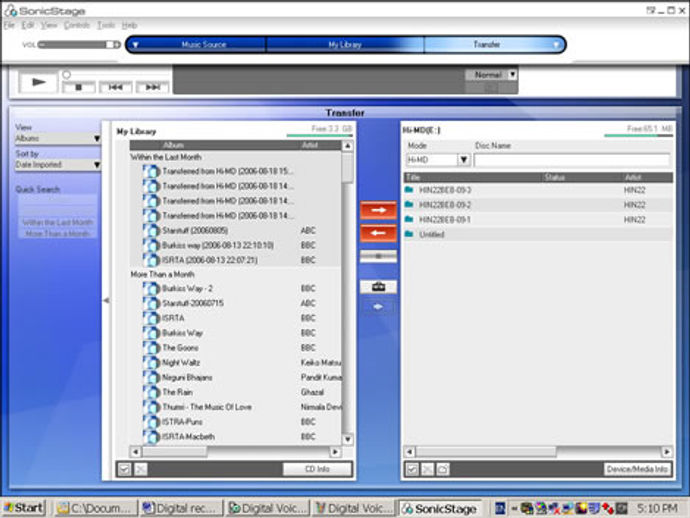
Task: Select album Starstuff-20060715
Action: [193, 303]
